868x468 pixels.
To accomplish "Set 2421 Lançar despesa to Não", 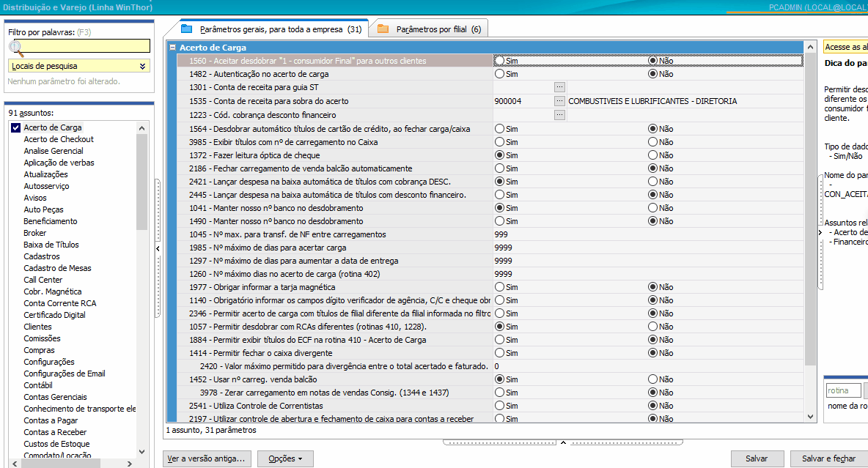I will tap(652, 182).
